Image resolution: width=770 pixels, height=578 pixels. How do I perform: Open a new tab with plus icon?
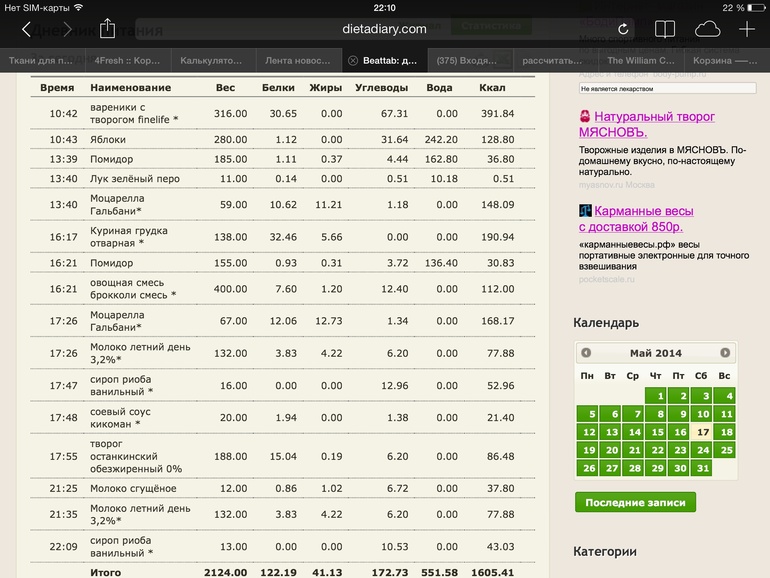coord(747,30)
